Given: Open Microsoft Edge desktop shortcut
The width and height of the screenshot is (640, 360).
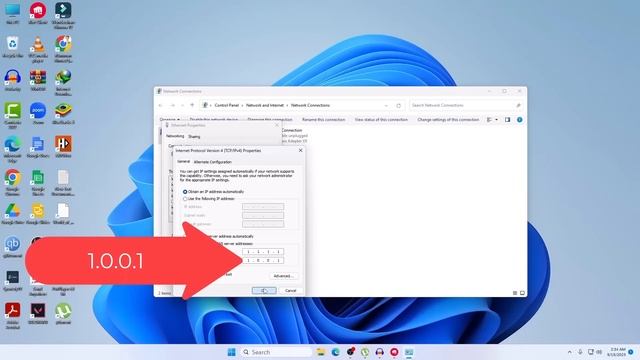Looking at the screenshot, I should click(13, 149).
